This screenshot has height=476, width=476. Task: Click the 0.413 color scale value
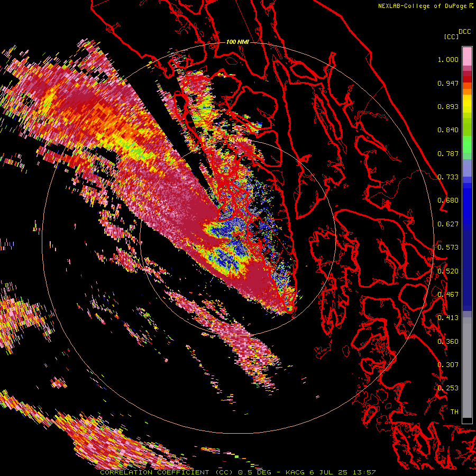[448, 318]
